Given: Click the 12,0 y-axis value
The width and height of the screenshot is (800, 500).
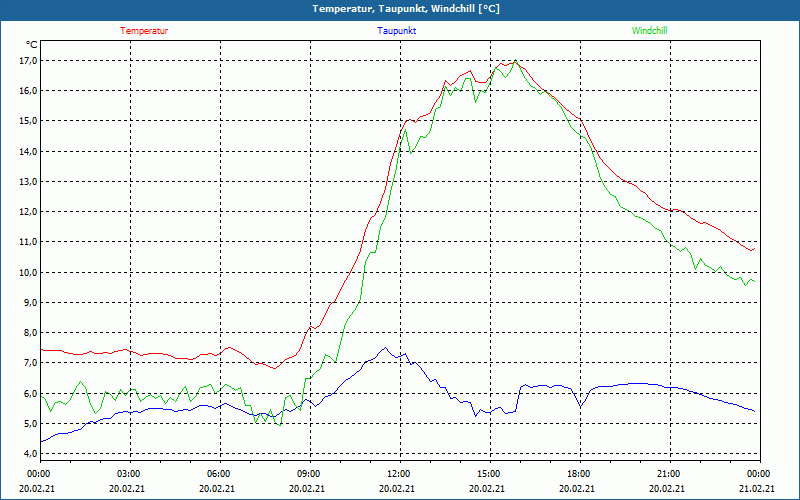Looking at the screenshot, I should [29, 212].
